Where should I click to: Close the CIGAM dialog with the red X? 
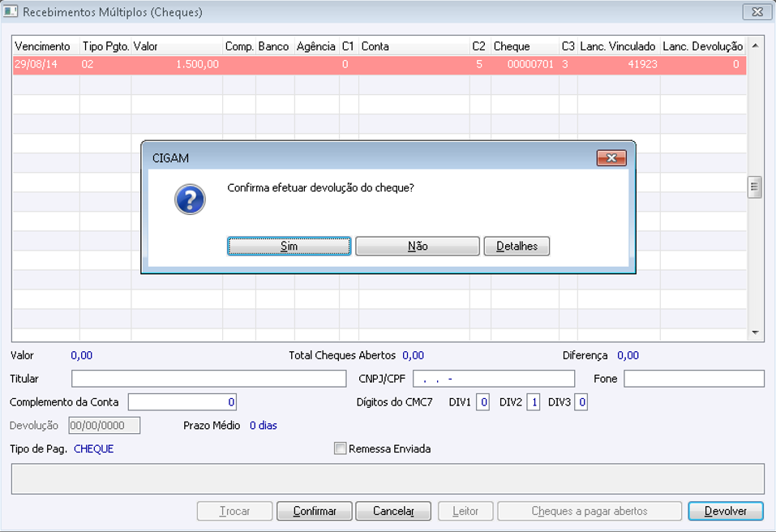click(x=611, y=158)
